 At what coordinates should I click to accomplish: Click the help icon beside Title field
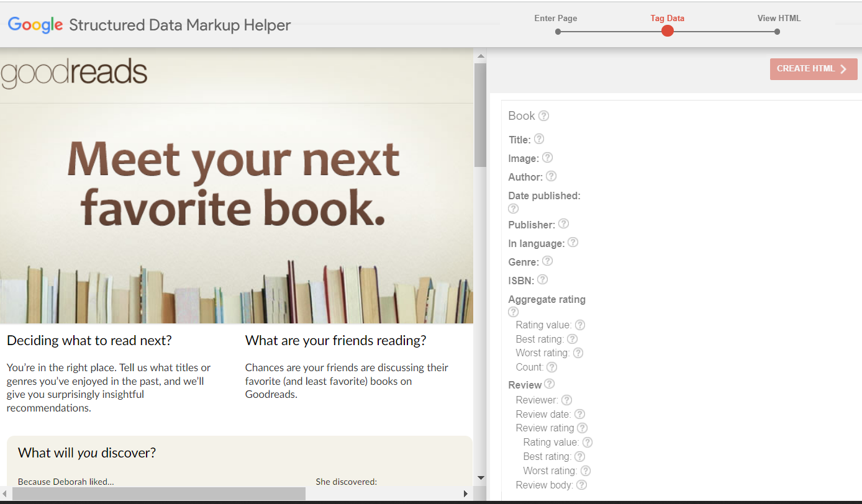(539, 139)
